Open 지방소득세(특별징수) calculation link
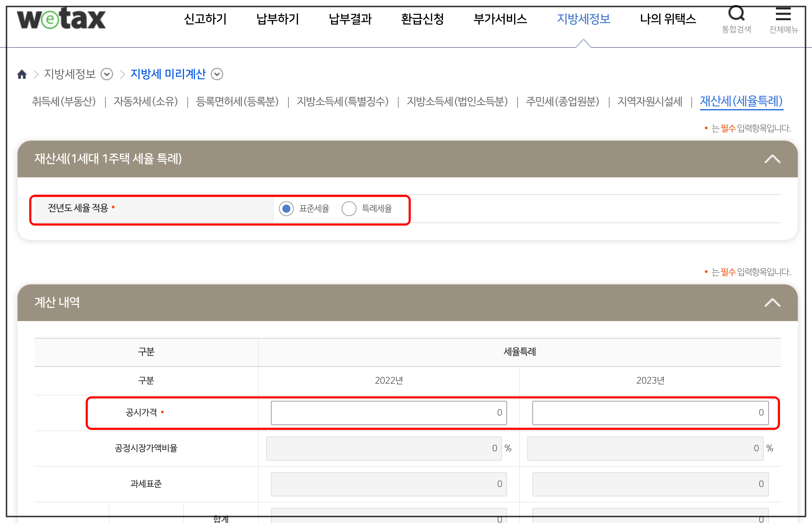 pos(343,101)
